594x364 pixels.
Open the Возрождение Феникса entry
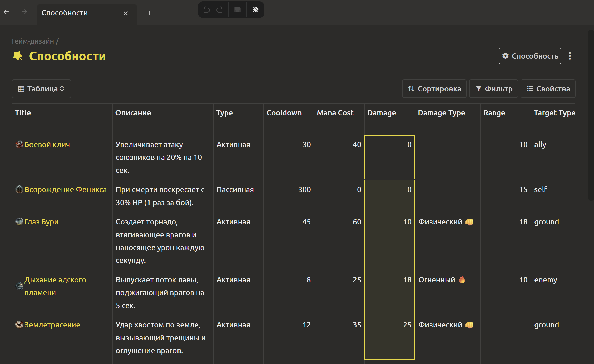[66, 189]
